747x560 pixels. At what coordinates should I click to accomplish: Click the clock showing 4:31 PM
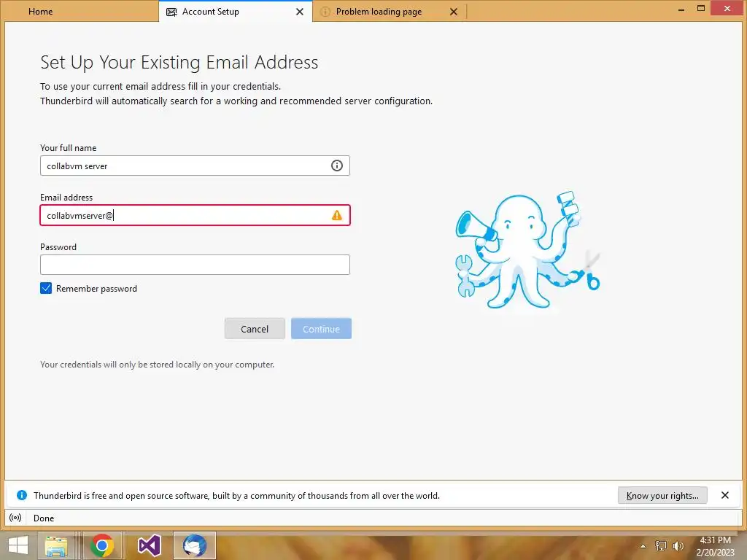click(715, 540)
